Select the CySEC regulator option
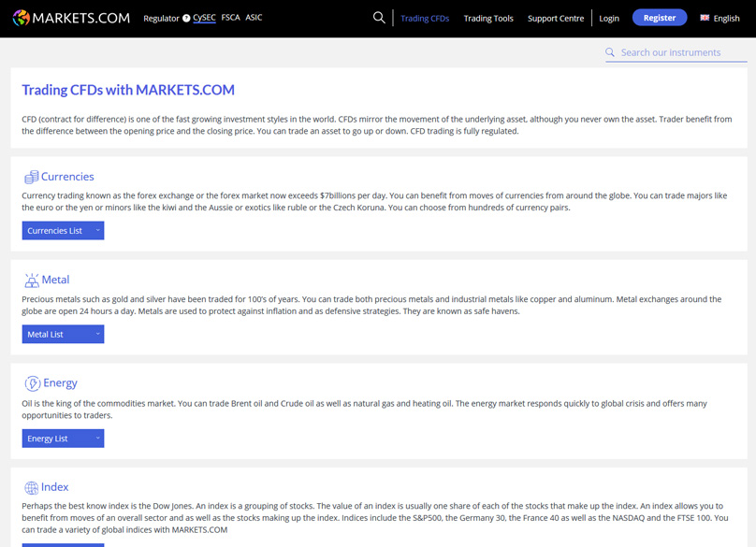The image size is (756, 547). point(204,18)
